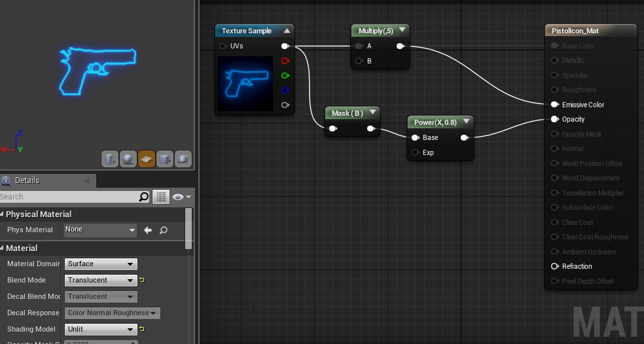Use selected asset arrow for Phys Material
Image resolution: width=644 pixels, height=344 pixels.
148,230
